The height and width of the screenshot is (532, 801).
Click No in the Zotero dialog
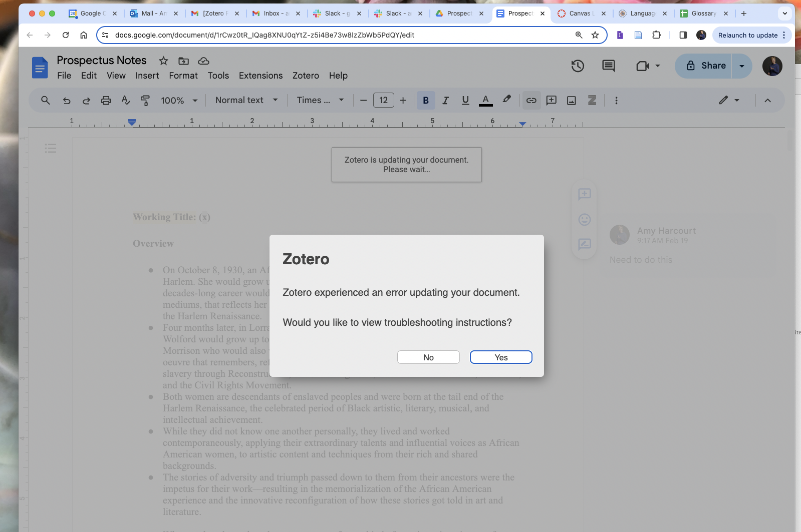pos(428,357)
